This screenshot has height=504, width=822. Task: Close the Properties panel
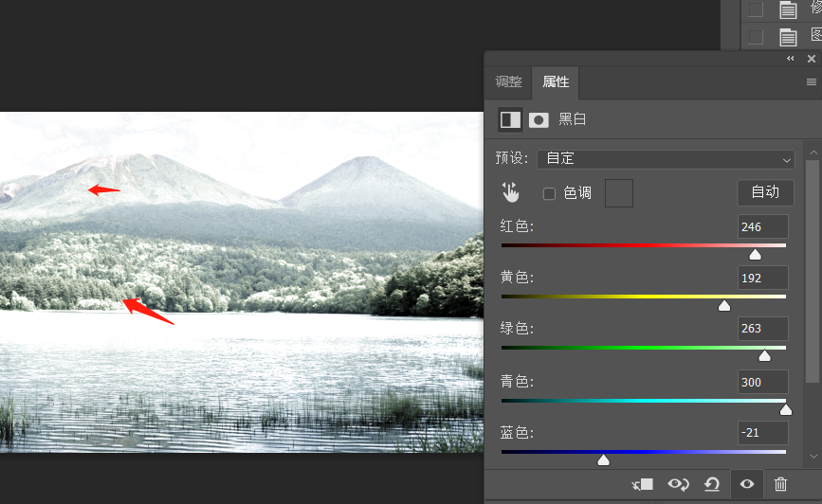click(812, 58)
